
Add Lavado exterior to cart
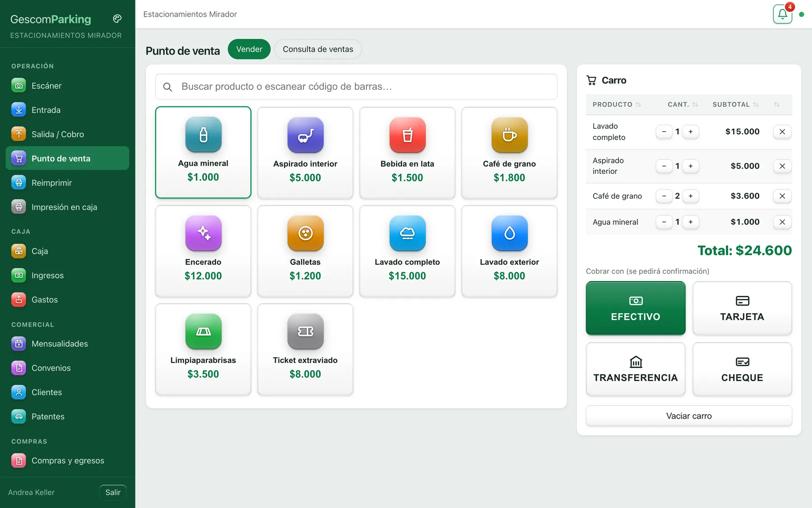coord(509,251)
